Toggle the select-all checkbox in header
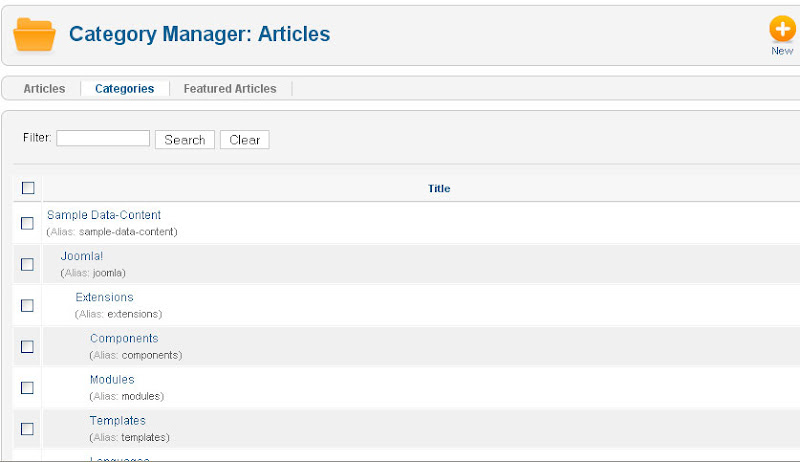The image size is (800, 462). [x=28, y=188]
